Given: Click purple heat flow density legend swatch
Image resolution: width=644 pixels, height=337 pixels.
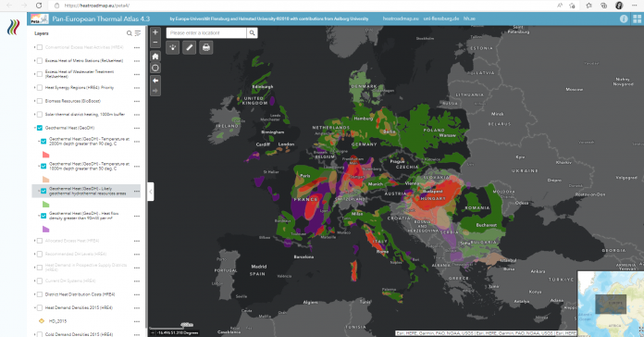Looking at the screenshot, I should click(x=45, y=229).
